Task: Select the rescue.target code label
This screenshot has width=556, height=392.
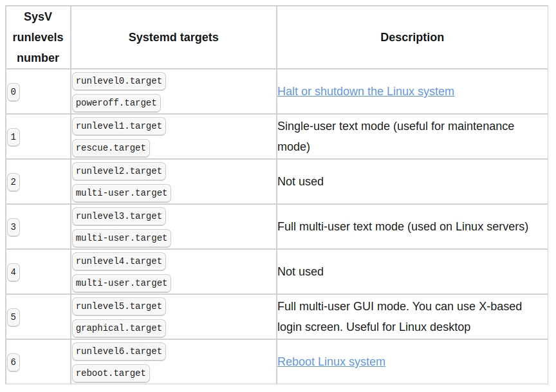Action: (111, 148)
